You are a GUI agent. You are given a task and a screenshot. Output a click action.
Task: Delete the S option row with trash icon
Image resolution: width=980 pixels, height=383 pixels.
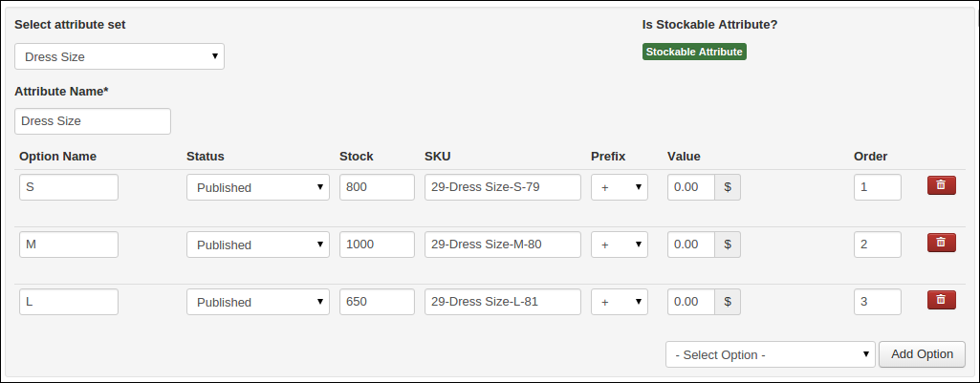(x=941, y=185)
